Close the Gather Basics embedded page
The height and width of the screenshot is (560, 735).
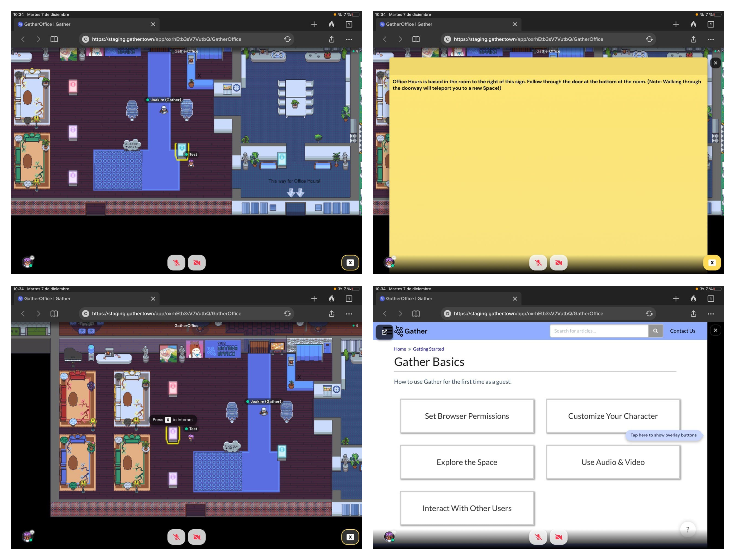click(715, 330)
